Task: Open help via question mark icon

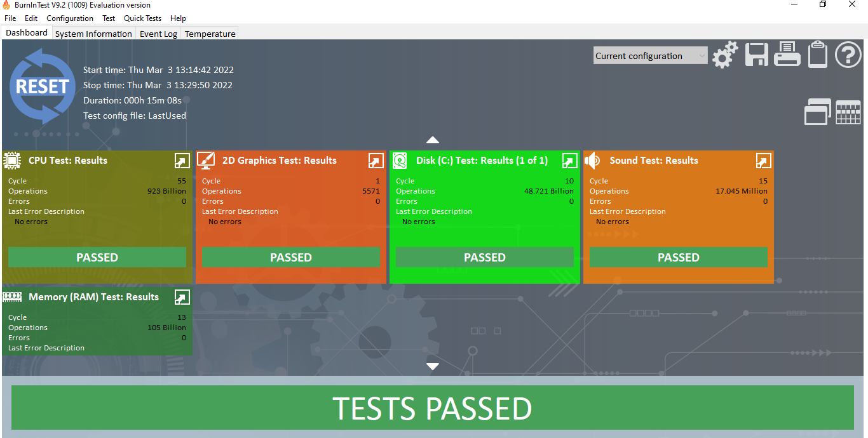Action: click(848, 55)
